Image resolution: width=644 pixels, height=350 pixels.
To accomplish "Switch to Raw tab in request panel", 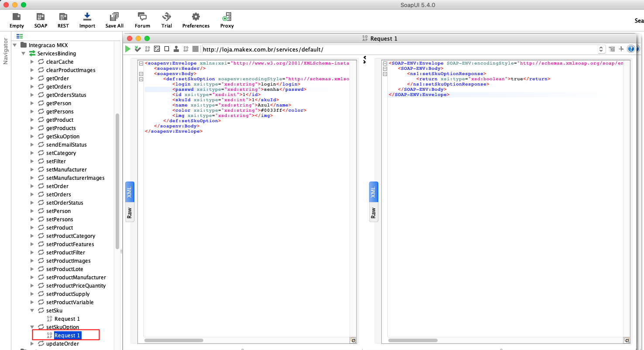I will click(x=130, y=213).
